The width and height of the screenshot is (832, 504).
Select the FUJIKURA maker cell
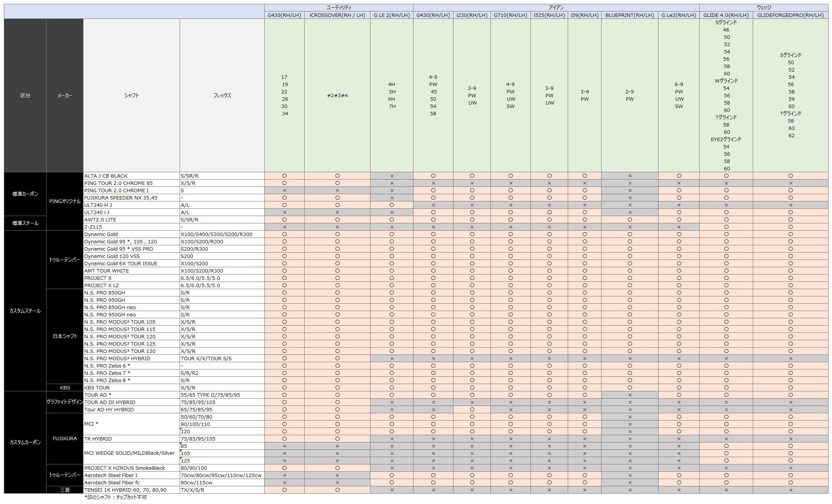tap(65, 438)
